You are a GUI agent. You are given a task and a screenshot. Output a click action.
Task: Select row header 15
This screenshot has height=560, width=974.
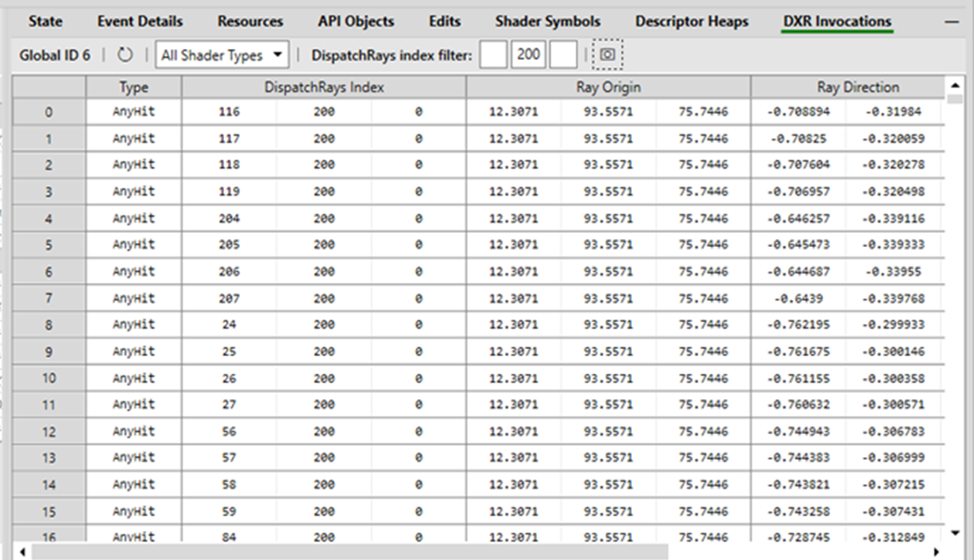point(49,512)
